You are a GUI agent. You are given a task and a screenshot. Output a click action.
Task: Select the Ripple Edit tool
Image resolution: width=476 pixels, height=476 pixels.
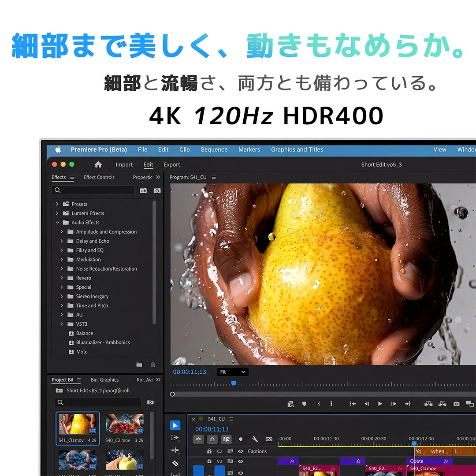pyautogui.click(x=175, y=450)
